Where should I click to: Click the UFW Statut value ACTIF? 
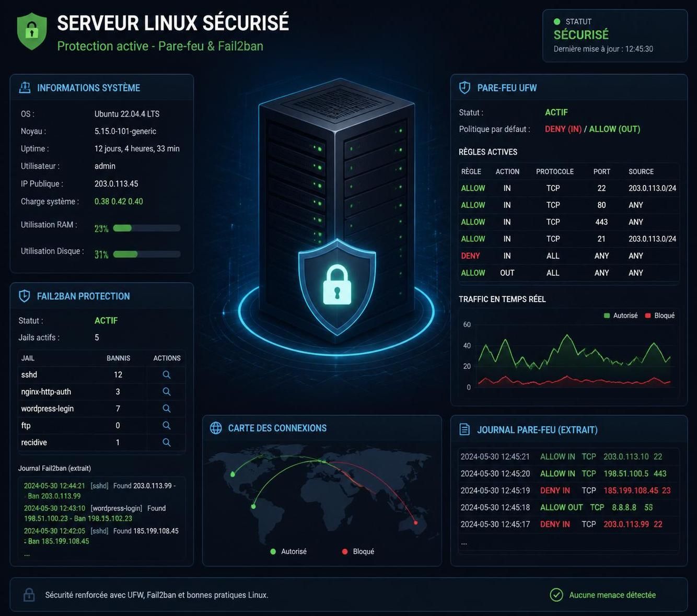[556, 112]
